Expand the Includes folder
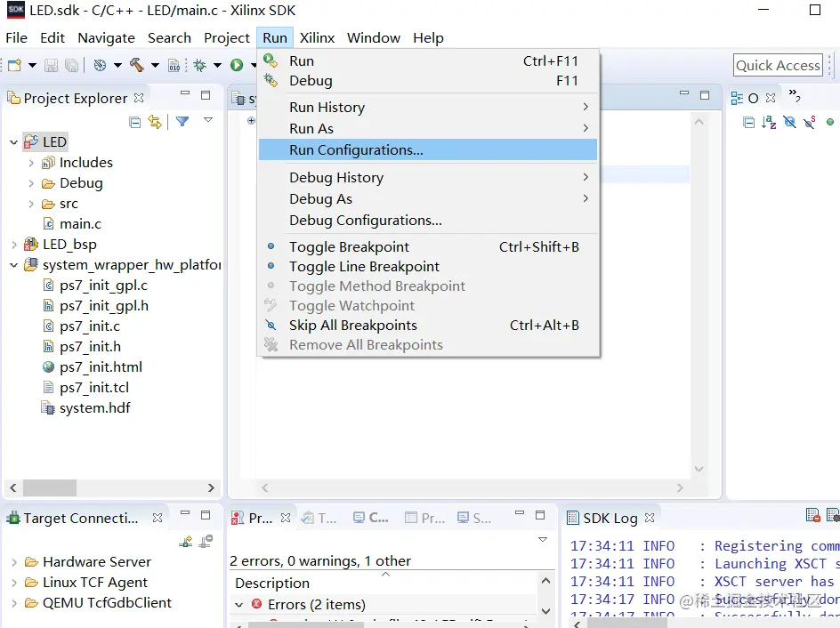 point(31,163)
